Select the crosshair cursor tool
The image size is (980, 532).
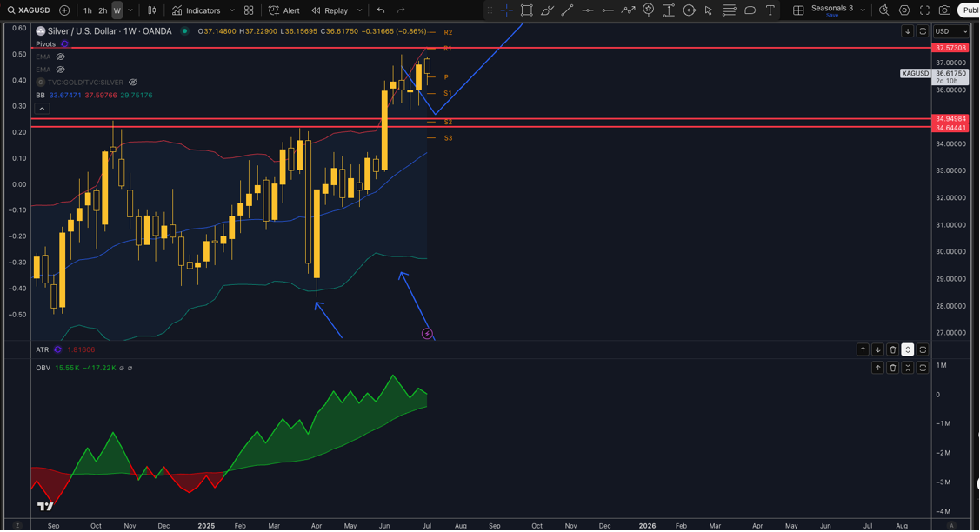[507, 10]
